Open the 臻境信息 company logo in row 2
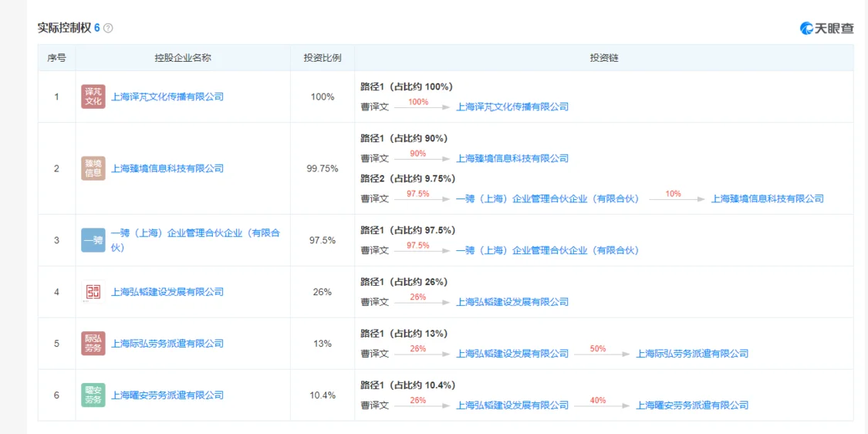 pyautogui.click(x=93, y=168)
